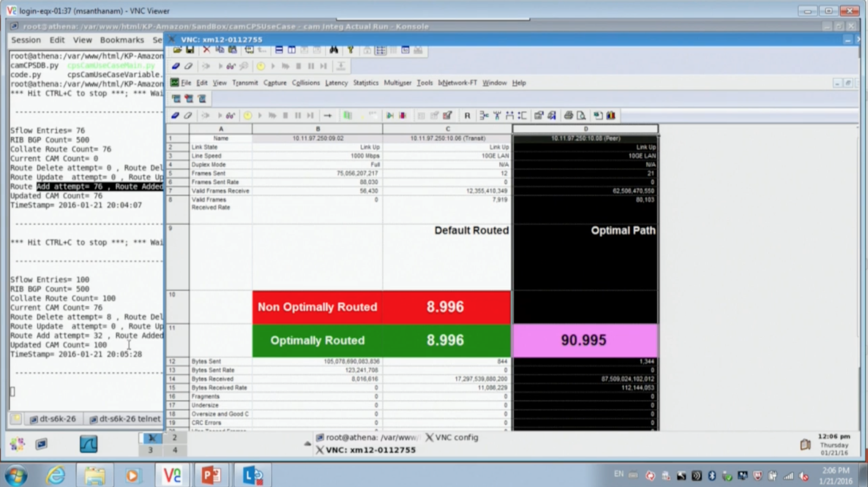Open the Tools menu
The height and width of the screenshot is (487, 868).
click(x=425, y=83)
